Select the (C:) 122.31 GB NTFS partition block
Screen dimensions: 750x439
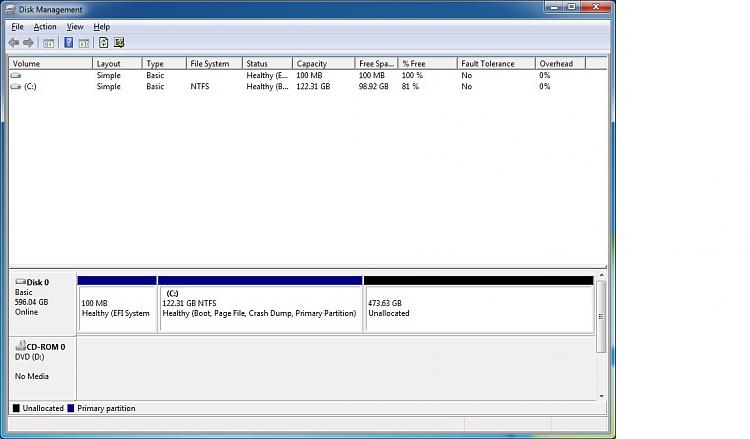(260, 304)
